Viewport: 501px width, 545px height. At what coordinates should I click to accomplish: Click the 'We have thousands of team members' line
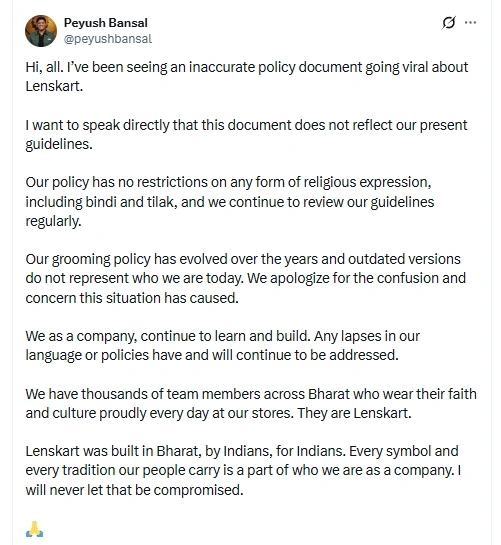click(251, 394)
